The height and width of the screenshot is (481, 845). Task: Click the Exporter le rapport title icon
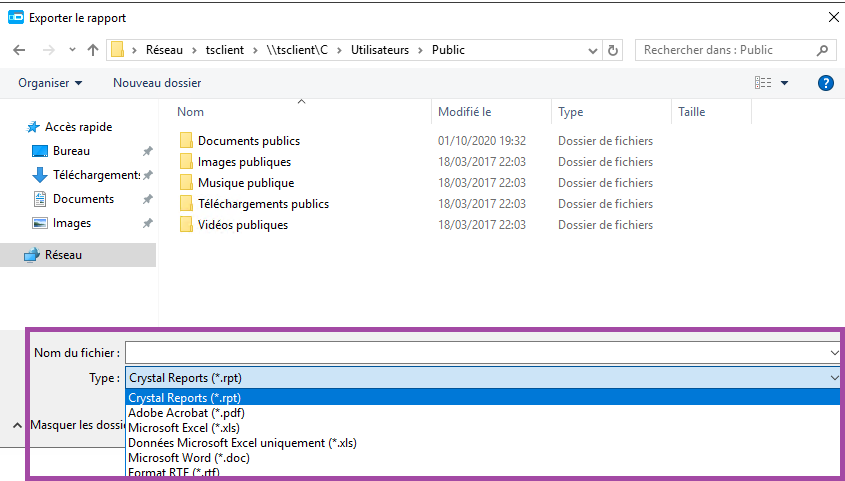pos(16,18)
